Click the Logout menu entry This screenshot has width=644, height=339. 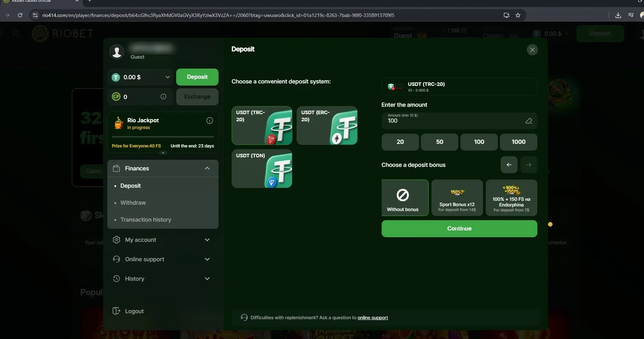tap(134, 311)
